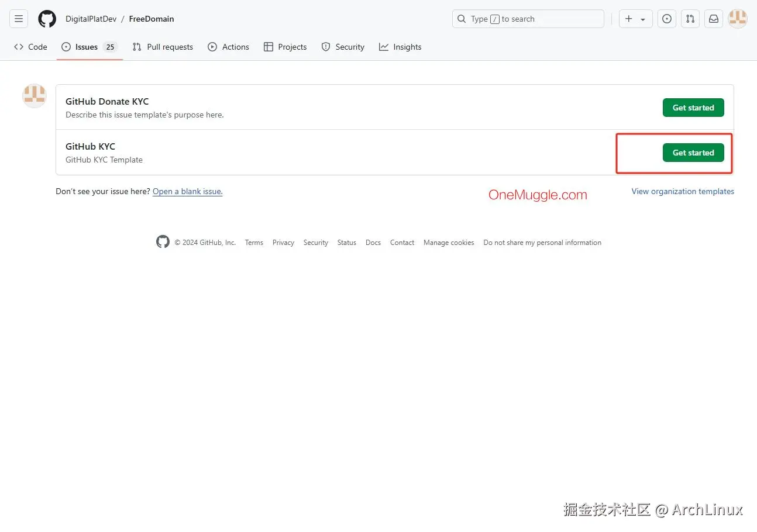
Task: Click the user avatar beside the template list
Action: tap(34, 96)
